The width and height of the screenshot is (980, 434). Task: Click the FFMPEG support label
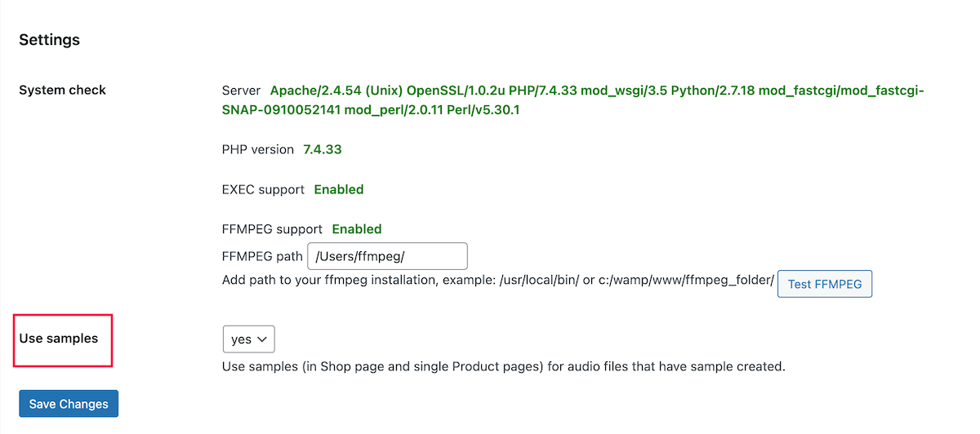272,229
